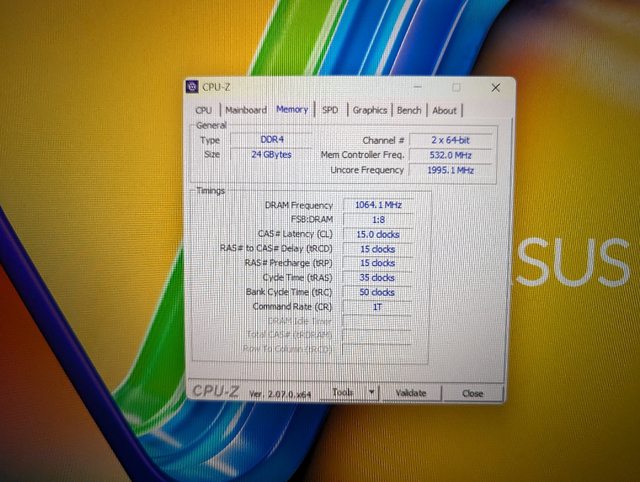Click the DDR4 memory type field
This screenshot has height=482, width=640.
(x=270, y=140)
